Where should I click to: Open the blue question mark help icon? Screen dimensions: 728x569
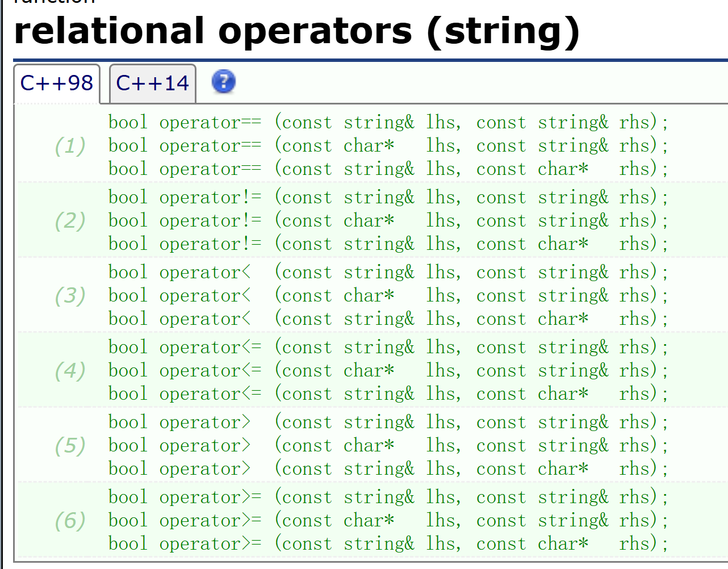click(224, 82)
